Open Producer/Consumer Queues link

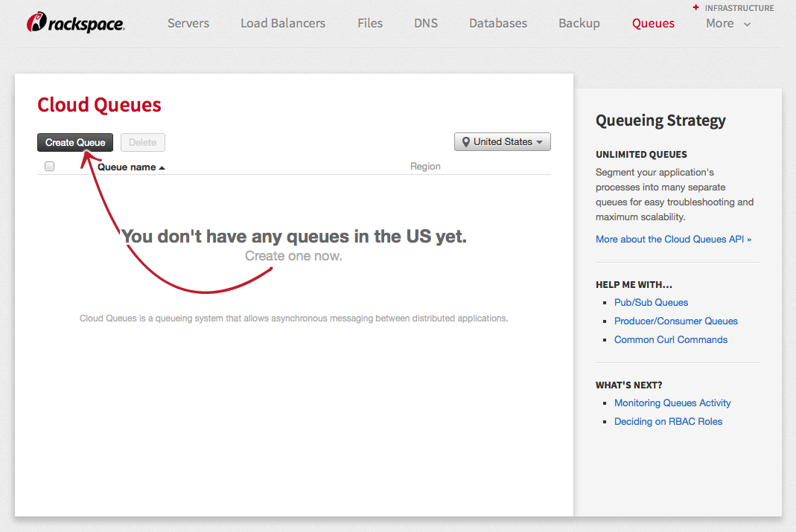coord(675,321)
